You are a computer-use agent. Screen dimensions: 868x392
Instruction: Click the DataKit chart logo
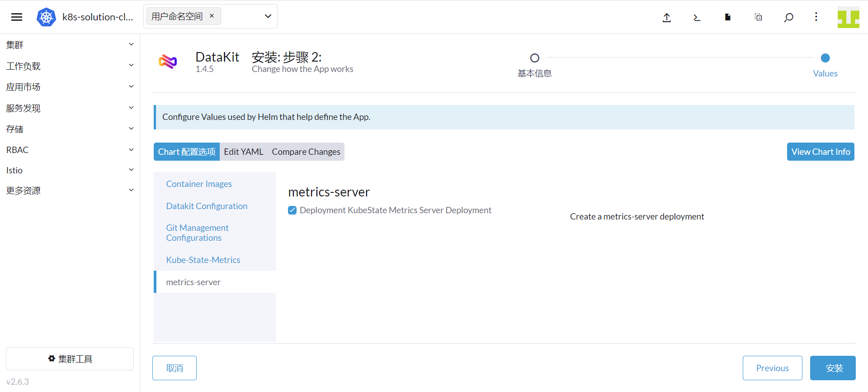point(168,62)
